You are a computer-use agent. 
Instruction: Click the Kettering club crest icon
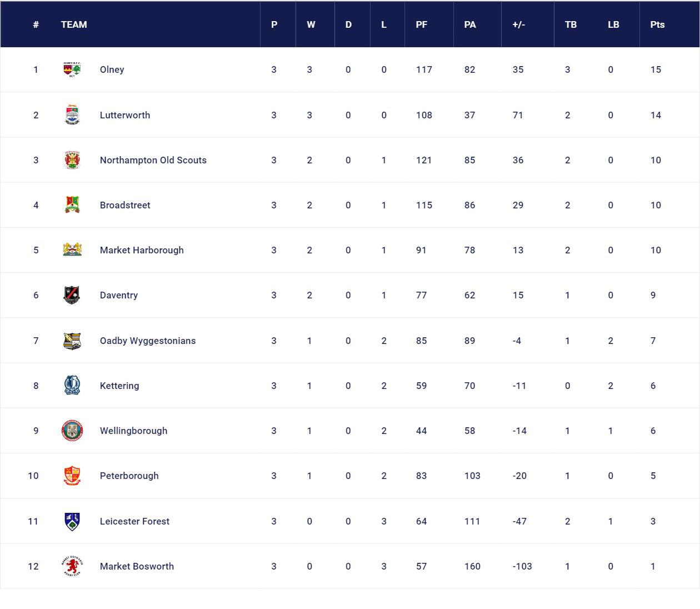pos(72,385)
